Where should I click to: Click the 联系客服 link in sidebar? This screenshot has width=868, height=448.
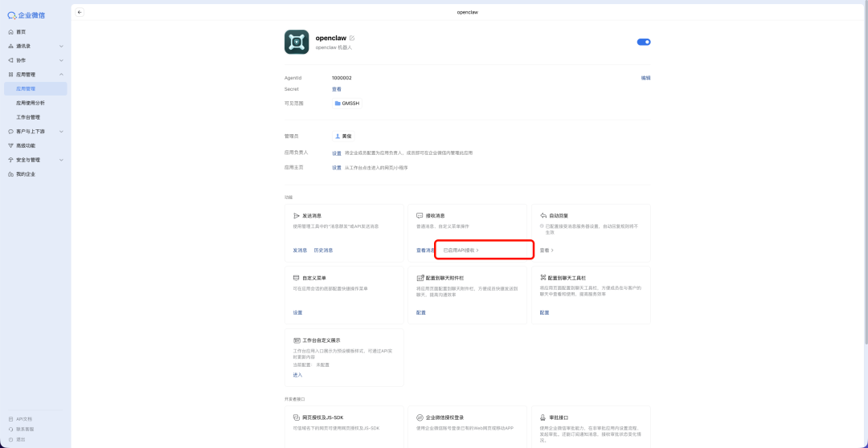point(25,430)
